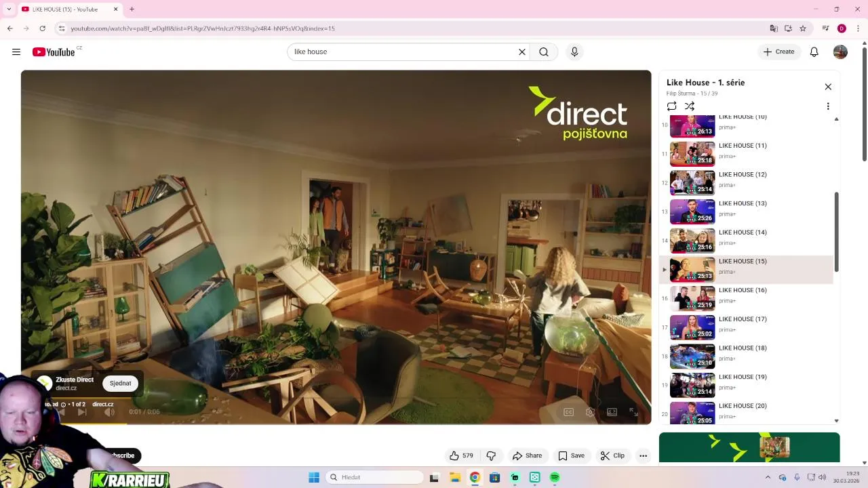Run the search with the magnifier button
Image resolution: width=868 pixels, height=488 pixels.
pyautogui.click(x=544, y=52)
